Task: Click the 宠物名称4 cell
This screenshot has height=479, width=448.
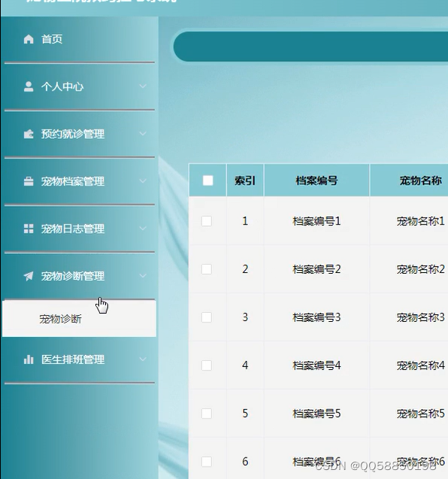Action: [x=421, y=365]
